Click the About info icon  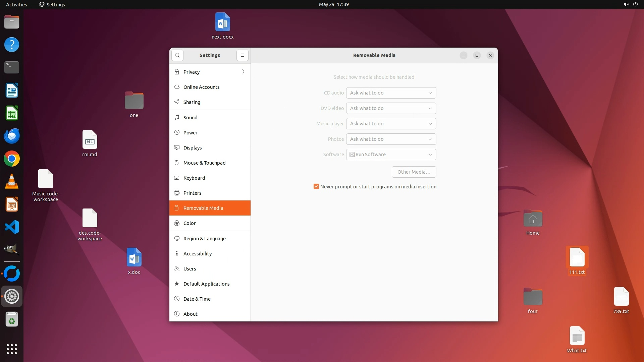coord(177,314)
